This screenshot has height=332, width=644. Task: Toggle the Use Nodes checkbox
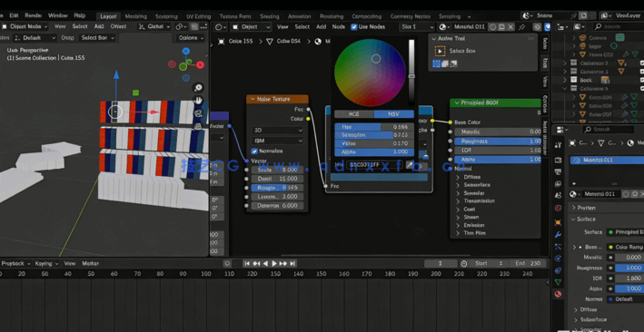pos(353,27)
